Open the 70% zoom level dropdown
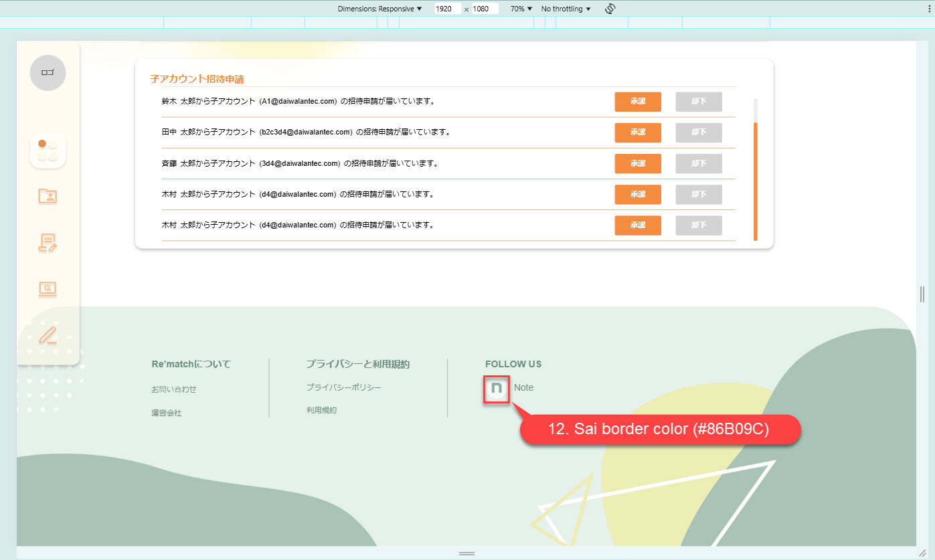935x560 pixels. coord(521,9)
